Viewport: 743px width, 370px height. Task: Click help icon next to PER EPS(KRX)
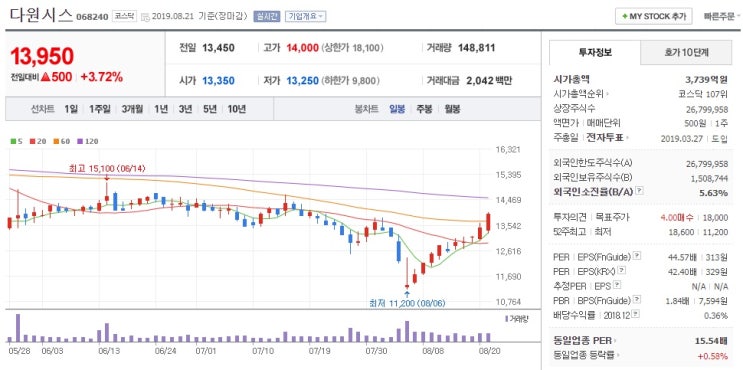[622, 271]
